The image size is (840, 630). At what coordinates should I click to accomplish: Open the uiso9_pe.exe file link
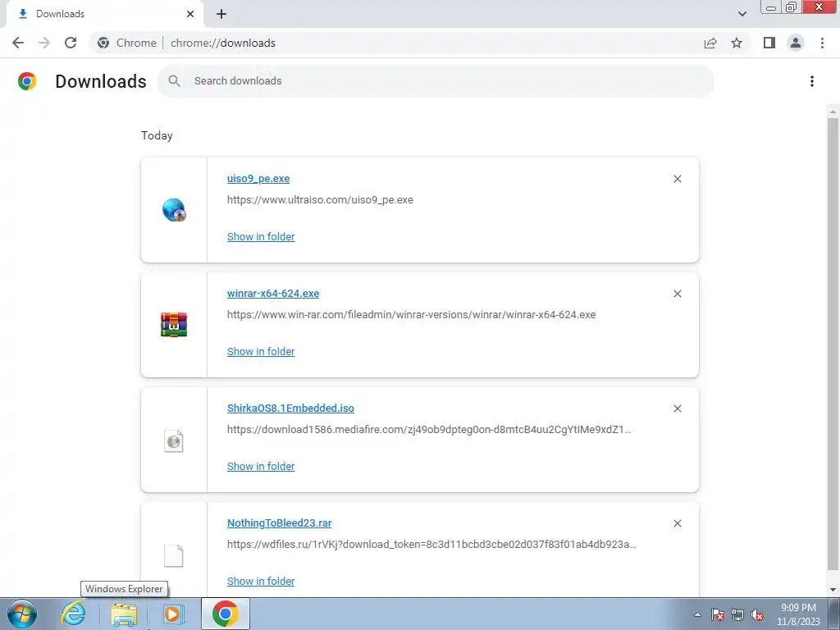(258, 178)
